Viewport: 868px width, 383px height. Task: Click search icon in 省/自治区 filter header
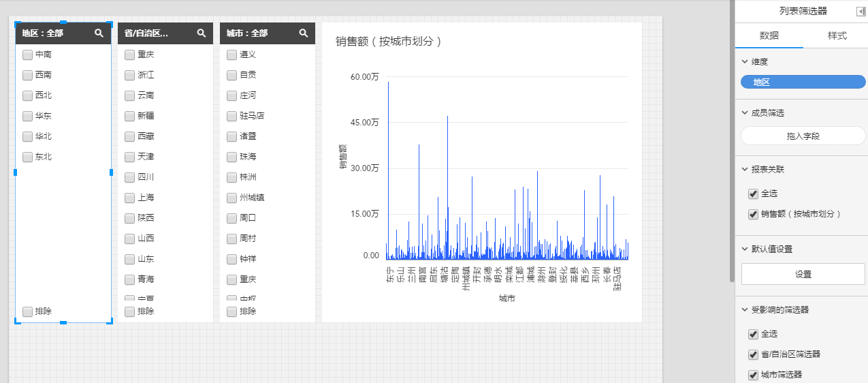pos(201,33)
